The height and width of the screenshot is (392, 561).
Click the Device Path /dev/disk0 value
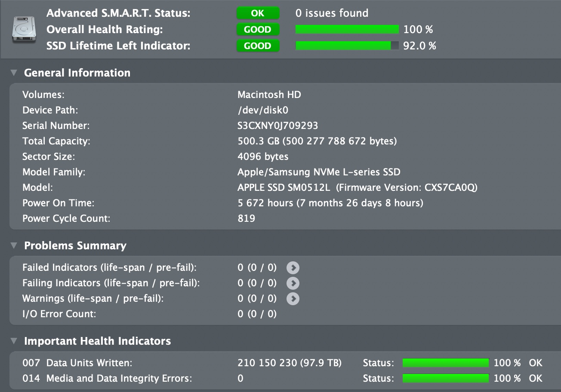[x=262, y=110]
